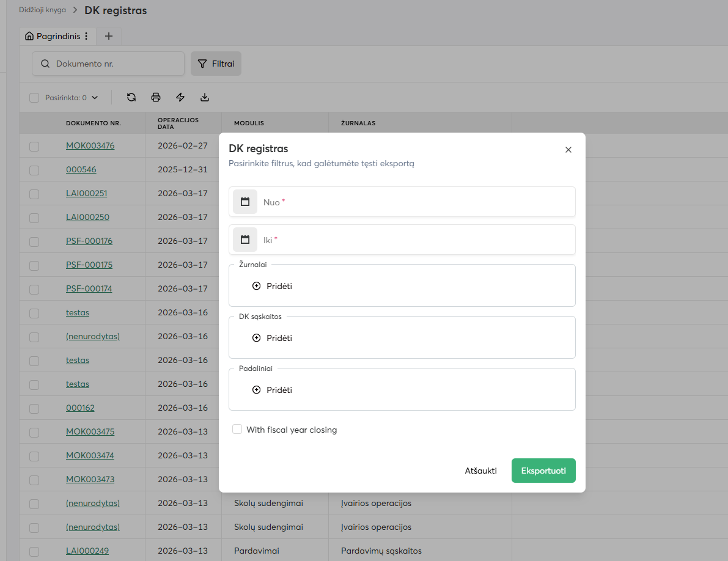Add an account under DK sąskaitos
This screenshot has height=561, width=728.
(x=273, y=338)
